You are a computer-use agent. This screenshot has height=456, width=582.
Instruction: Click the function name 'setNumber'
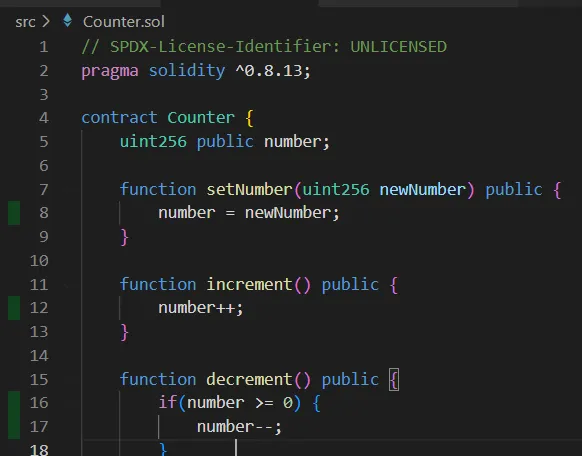(x=249, y=190)
